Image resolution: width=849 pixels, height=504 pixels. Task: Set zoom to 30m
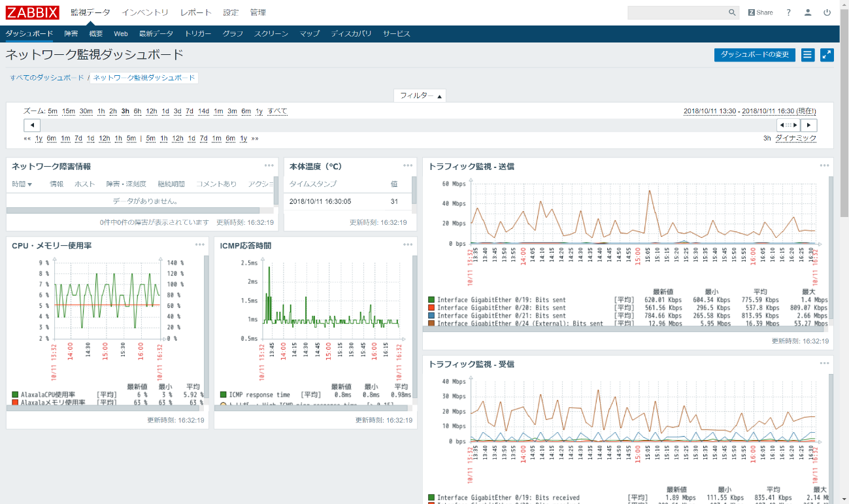tap(86, 111)
